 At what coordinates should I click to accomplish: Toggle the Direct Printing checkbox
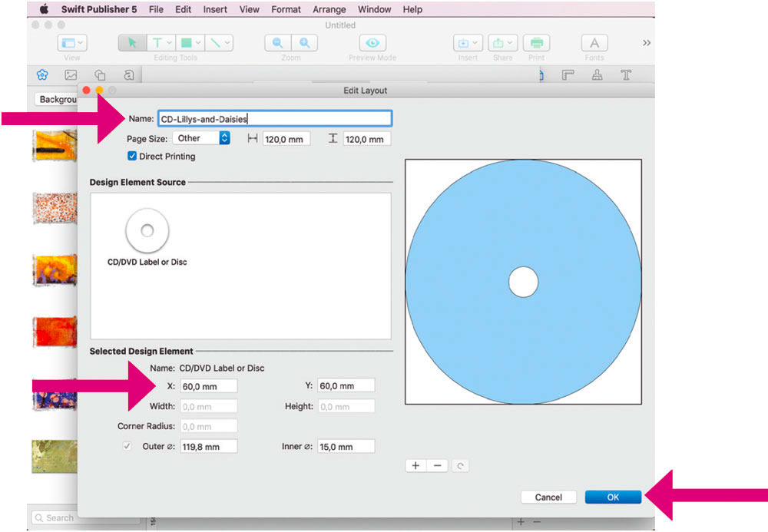[x=132, y=156]
